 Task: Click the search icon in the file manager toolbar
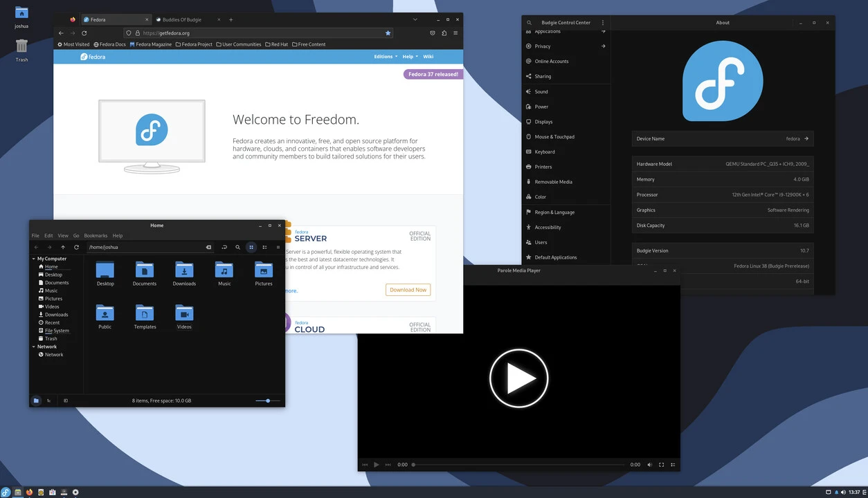pyautogui.click(x=237, y=247)
